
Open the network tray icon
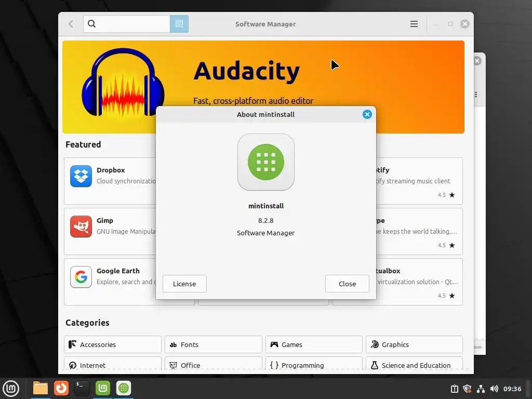[481, 389]
